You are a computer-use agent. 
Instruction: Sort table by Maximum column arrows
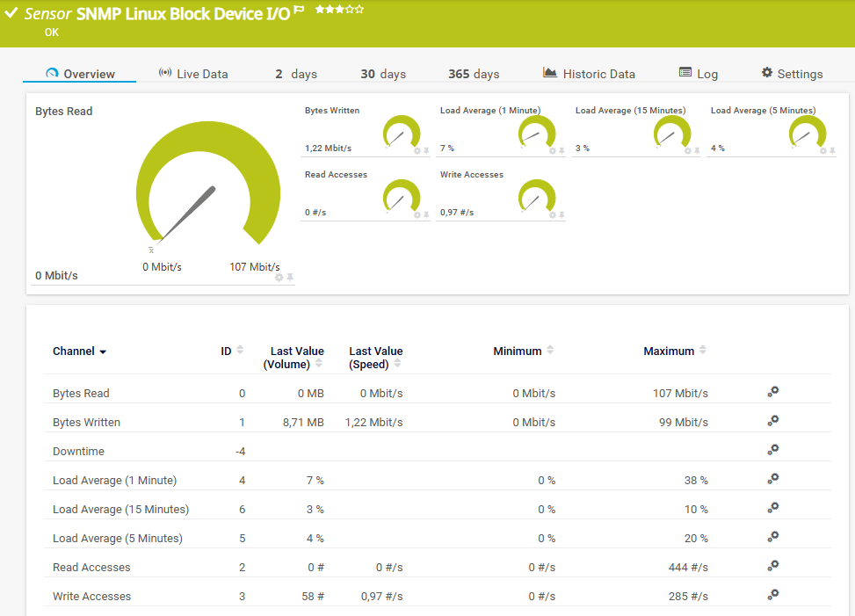702,351
